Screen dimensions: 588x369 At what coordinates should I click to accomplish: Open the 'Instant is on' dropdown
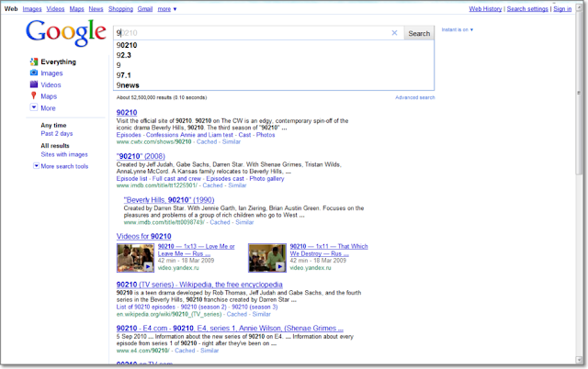(458, 29)
